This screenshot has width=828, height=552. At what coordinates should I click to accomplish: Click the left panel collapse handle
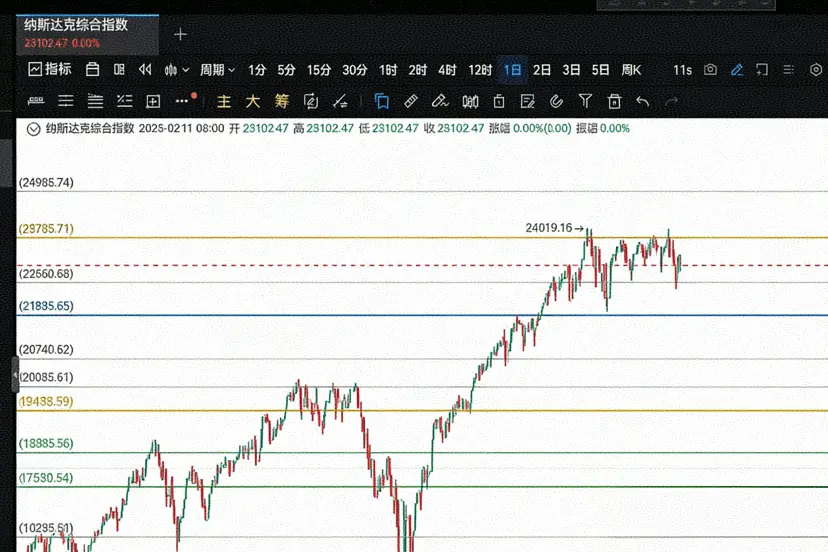[15, 374]
